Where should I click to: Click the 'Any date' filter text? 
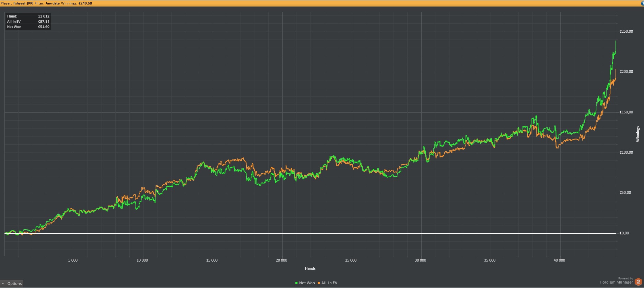coord(52,3)
